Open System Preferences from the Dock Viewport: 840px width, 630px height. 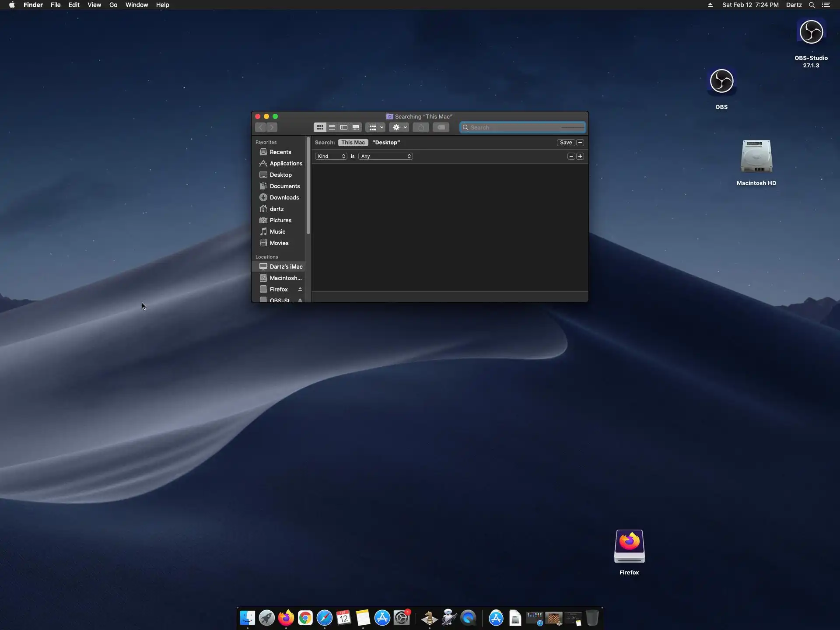(x=402, y=618)
